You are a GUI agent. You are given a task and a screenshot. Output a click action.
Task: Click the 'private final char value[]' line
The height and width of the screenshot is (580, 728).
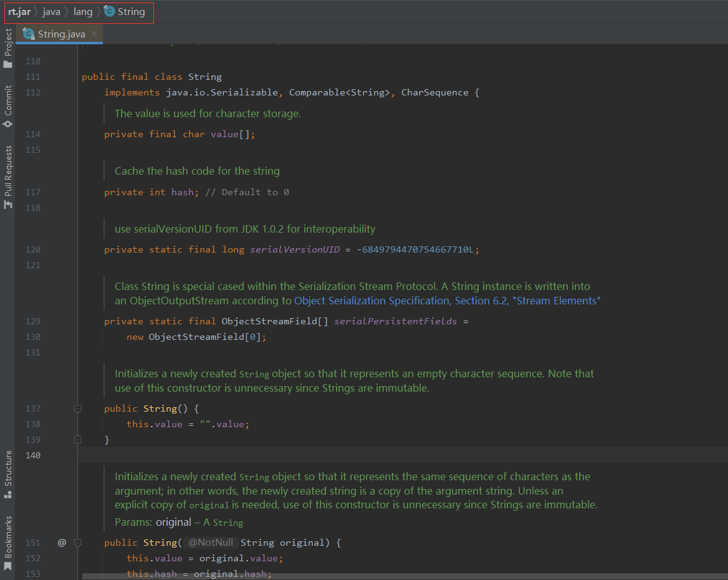tap(180, 134)
